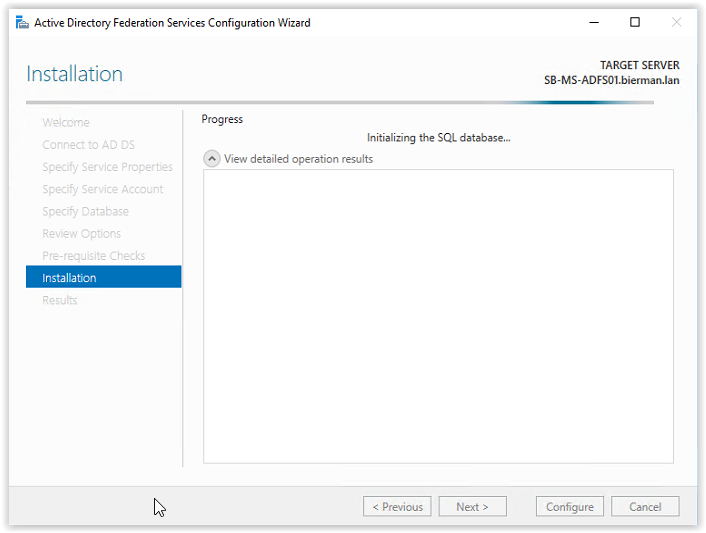Click the 'View detailed operation results' label

[x=299, y=159]
